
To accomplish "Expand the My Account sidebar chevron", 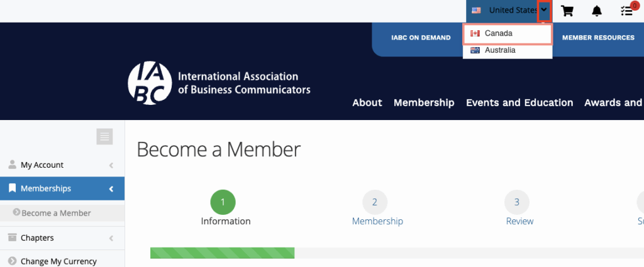I will (x=111, y=165).
